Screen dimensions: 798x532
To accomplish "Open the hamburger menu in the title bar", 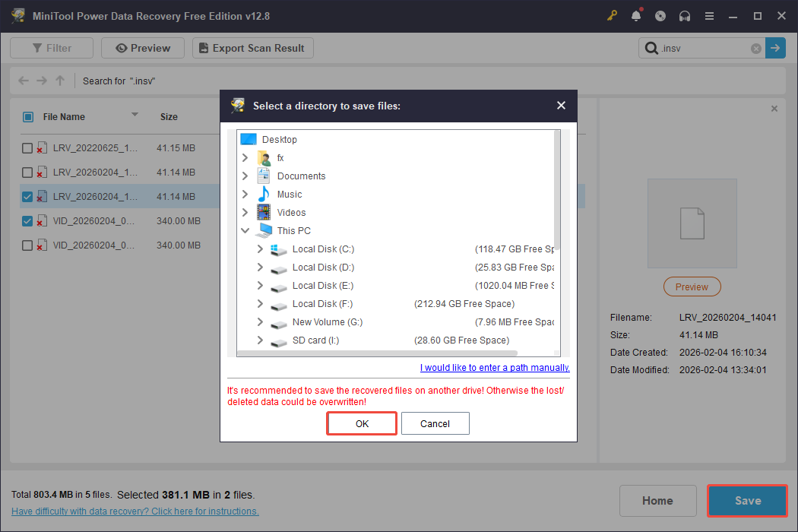I will click(x=709, y=15).
